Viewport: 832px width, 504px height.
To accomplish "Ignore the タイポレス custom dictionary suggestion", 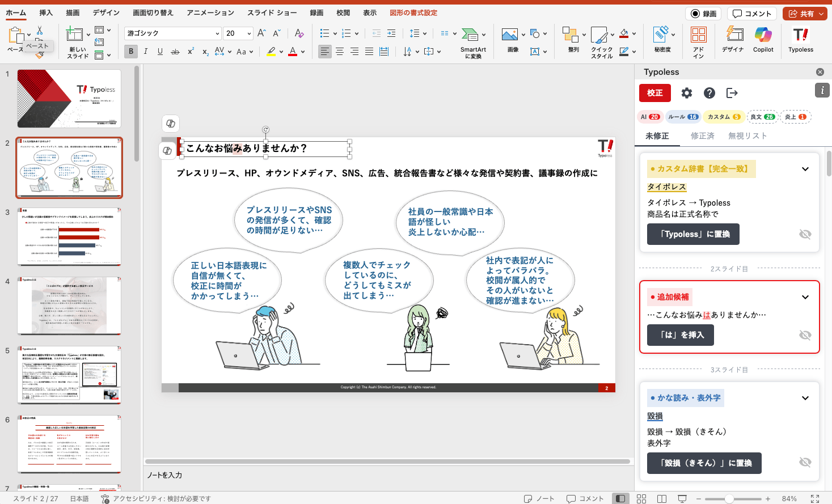I will coord(805,234).
